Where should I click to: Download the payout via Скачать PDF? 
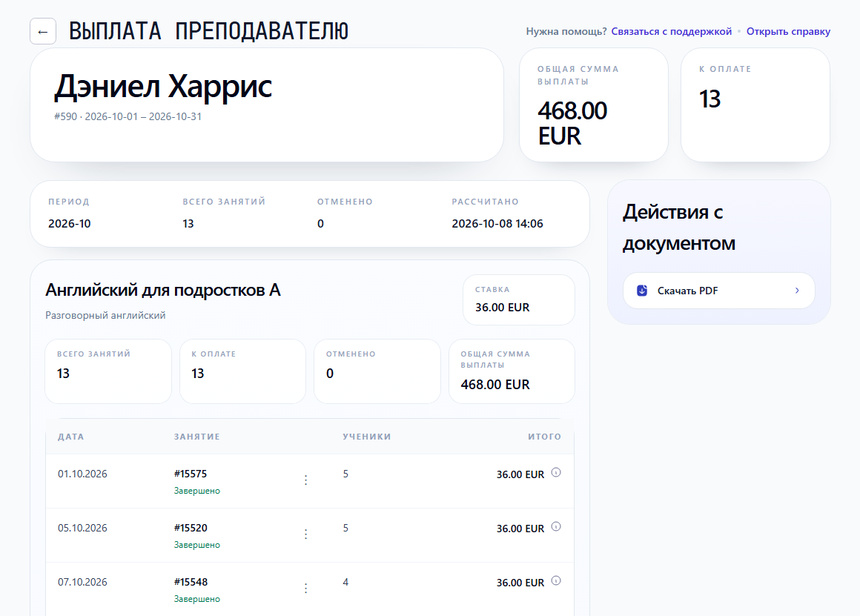click(718, 291)
